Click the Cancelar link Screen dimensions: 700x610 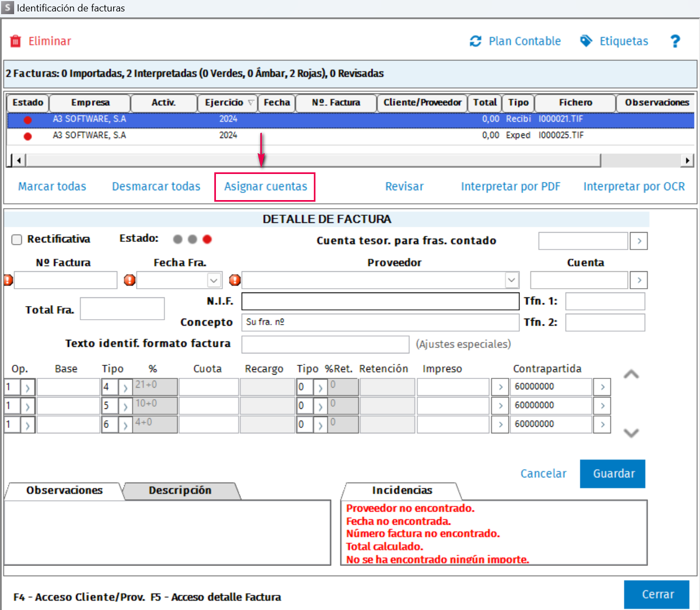click(x=543, y=474)
